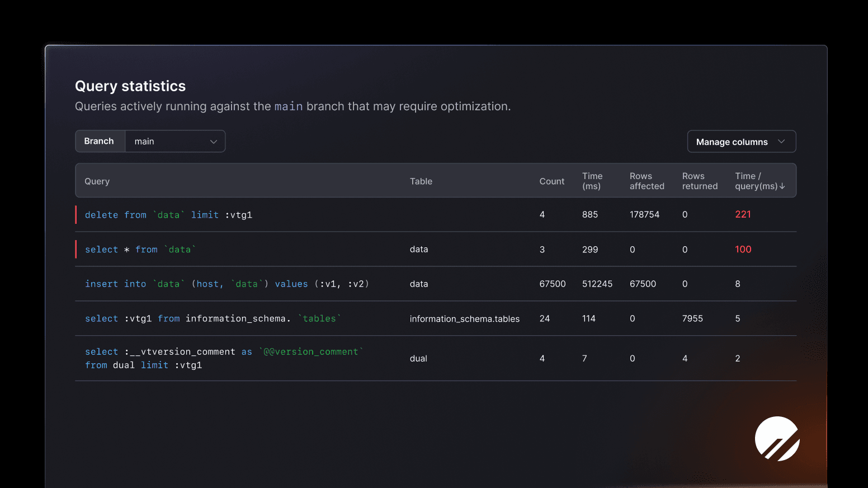This screenshot has height=488, width=868.
Task: Click the Rows affected column header
Action: [647, 181]
